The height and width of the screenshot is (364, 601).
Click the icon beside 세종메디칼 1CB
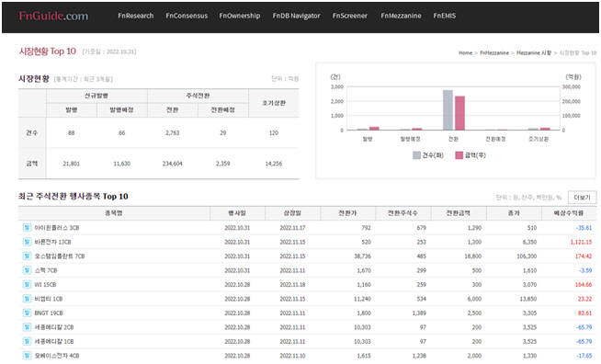(27, 341)
